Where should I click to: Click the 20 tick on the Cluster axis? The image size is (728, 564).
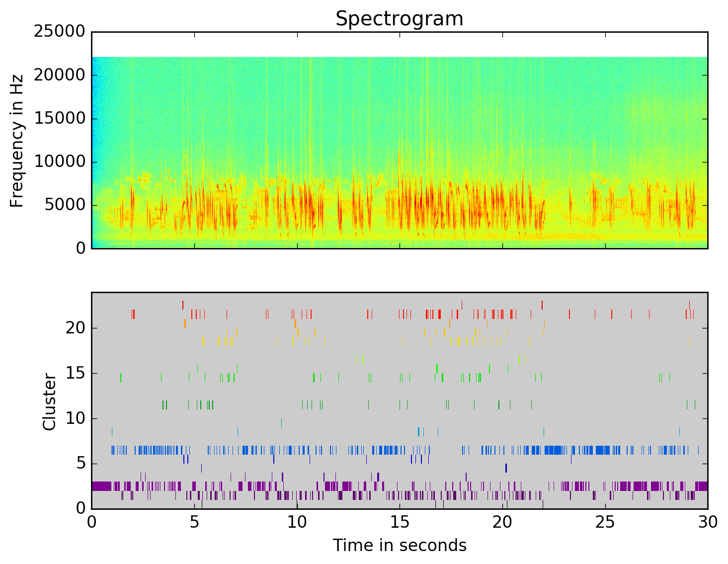click(x=75, y=328)
